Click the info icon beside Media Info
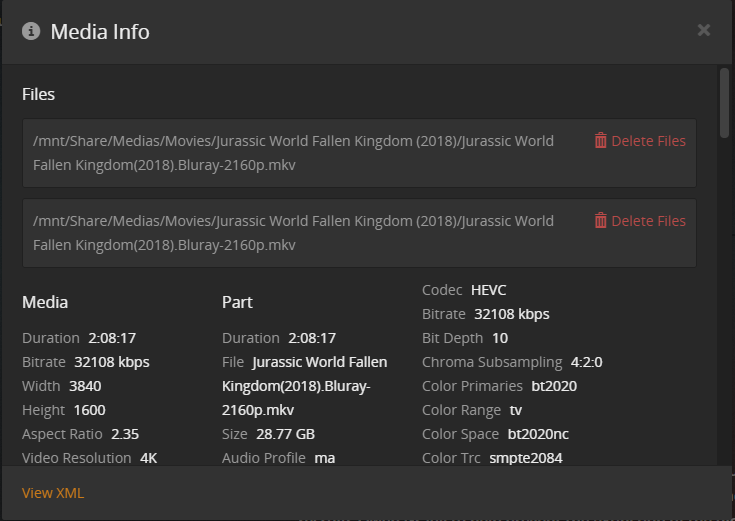The image size is (735, 521). (31, 31)
